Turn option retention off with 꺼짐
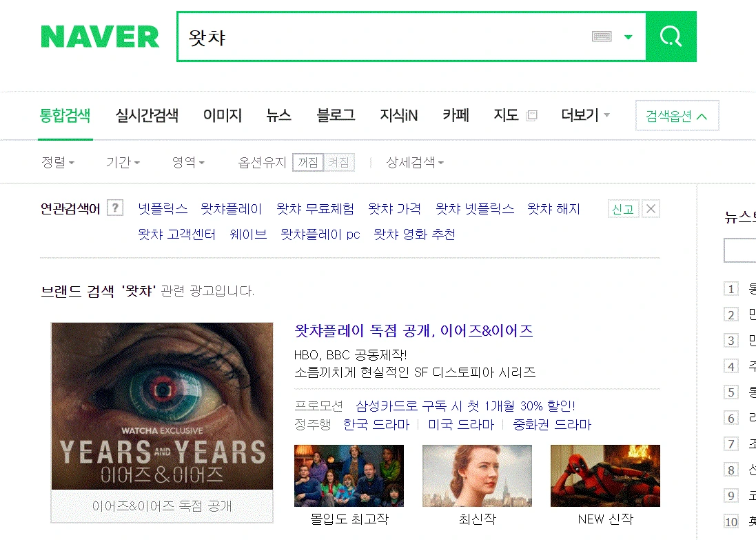756x540 pixels. click(x=307, y=162)
